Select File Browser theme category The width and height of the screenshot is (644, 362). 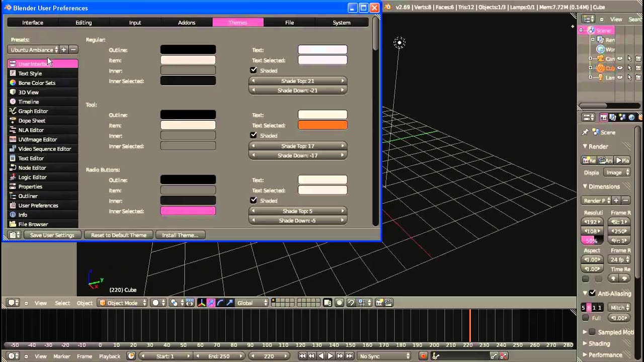click(x=43, y=224)
